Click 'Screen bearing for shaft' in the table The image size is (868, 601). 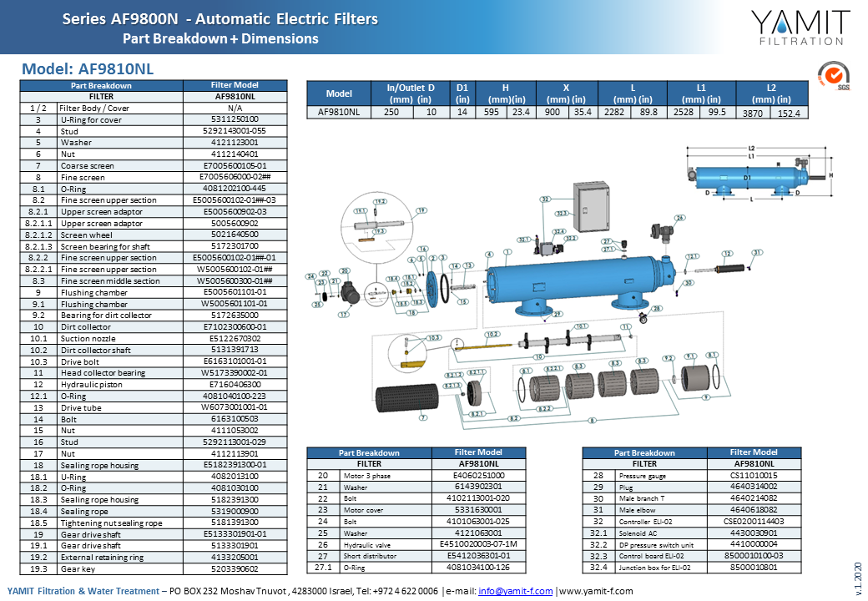105,247
